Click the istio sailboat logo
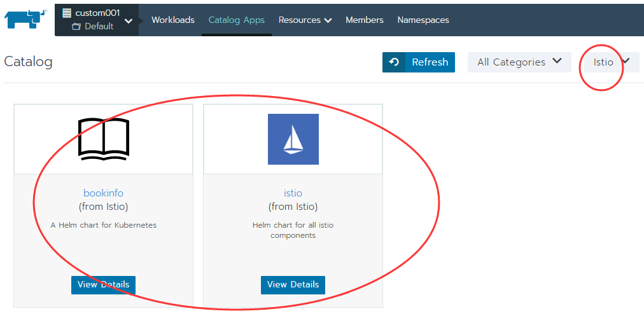The width and height of the screenshot is (644, 330). pos(293,139)
